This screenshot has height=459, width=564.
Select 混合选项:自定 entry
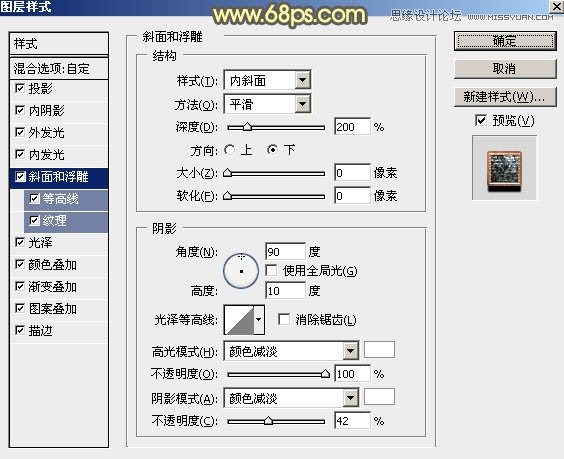59,68
